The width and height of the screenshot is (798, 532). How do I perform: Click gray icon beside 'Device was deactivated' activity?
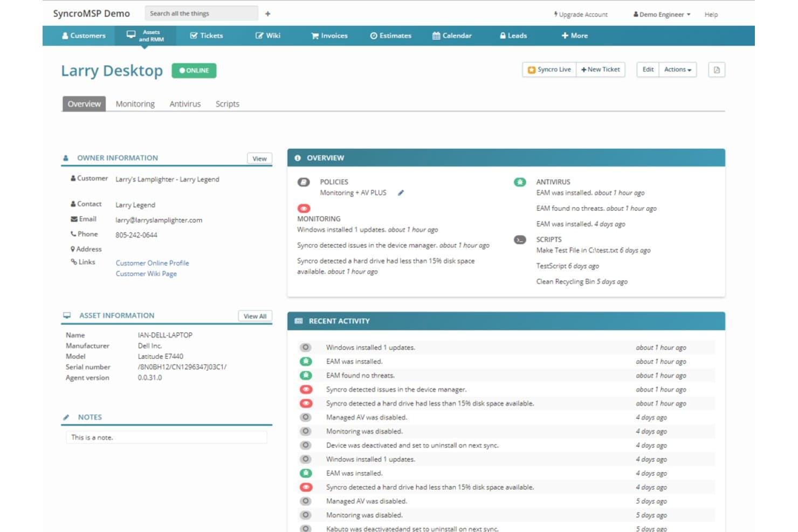[306, 445]
